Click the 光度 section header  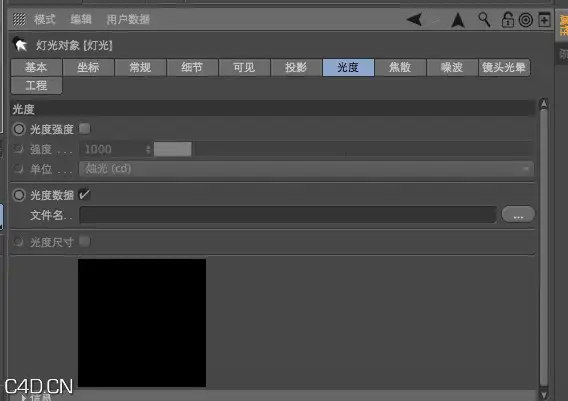click(272, 109)
